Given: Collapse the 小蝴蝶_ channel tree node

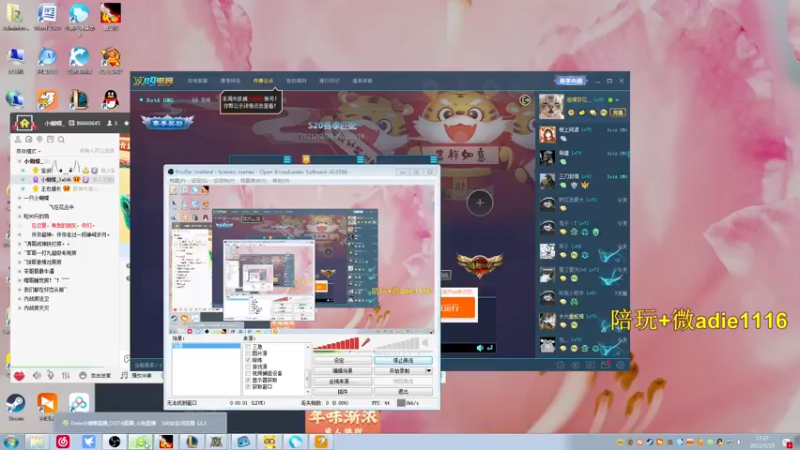Looking at the screenshot, I should tap(20, 161).
